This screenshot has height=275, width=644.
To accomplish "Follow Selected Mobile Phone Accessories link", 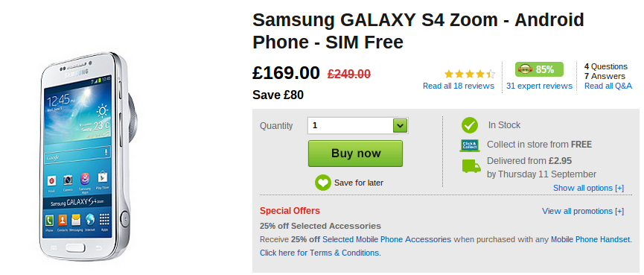I will [386, 239].
